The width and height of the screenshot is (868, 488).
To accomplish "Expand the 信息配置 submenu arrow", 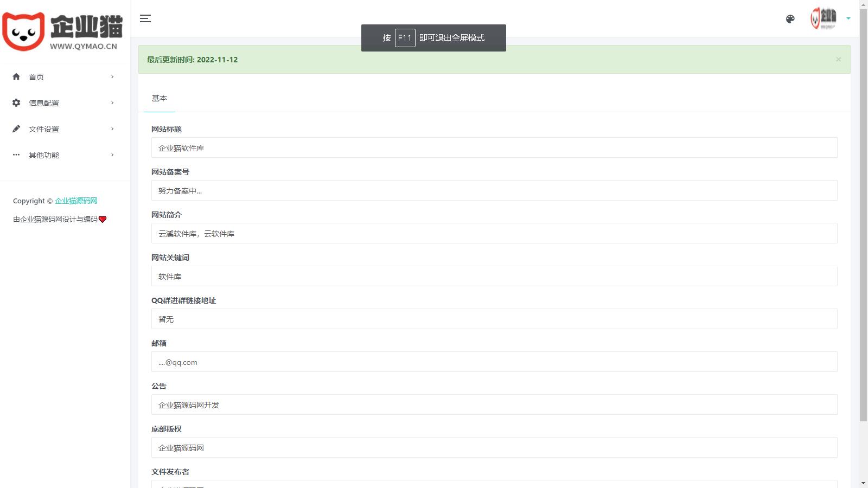I will [x=112, y=102].
